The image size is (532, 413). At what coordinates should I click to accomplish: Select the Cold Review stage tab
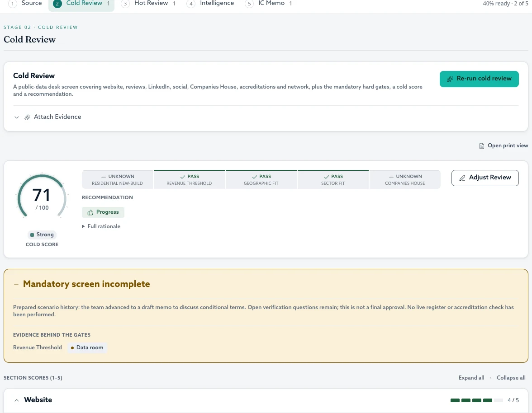(x=81, y=3)
